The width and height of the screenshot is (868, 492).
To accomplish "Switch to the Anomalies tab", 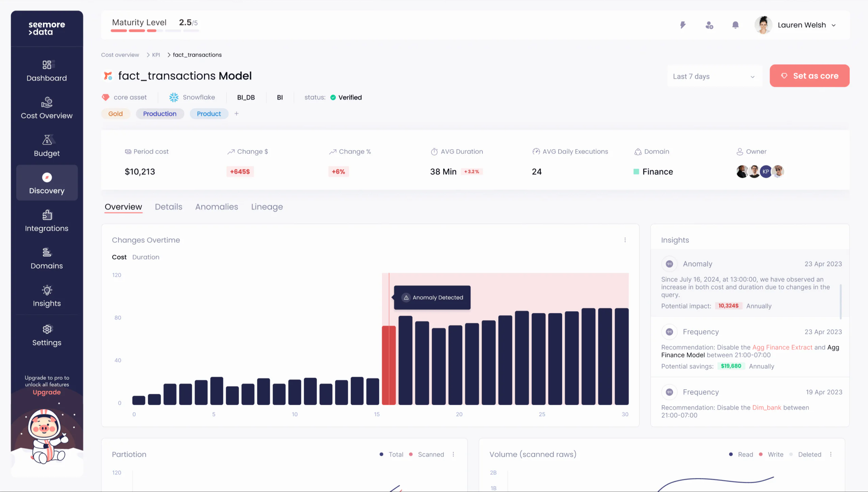I will point(216,207).
